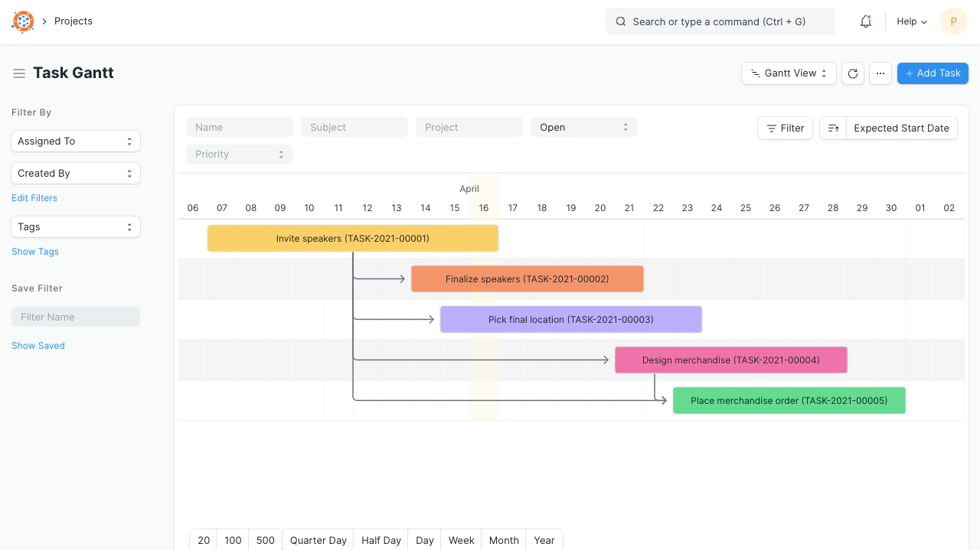The height and width of the screenshot is (550, 980).
Task: Expand the Gantt View switcher
Action: (789, 73)
